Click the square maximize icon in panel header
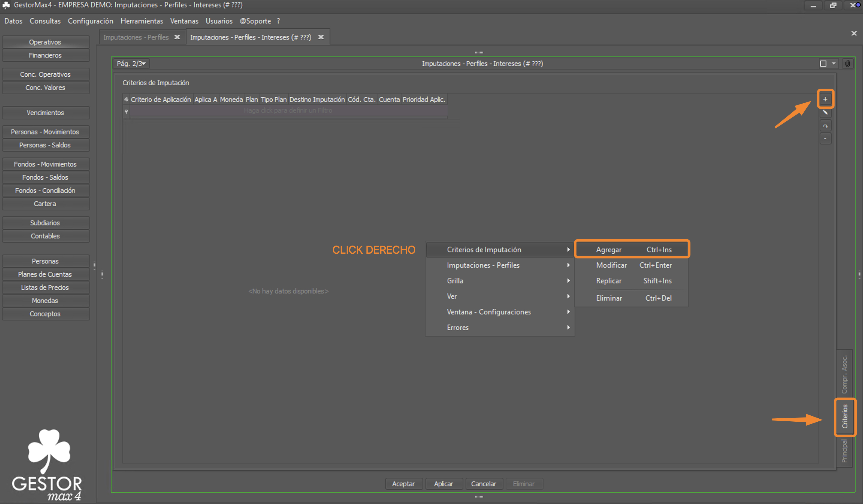This screenshot has height=504, width=863. pyautogui.click(x=823, y=64)
